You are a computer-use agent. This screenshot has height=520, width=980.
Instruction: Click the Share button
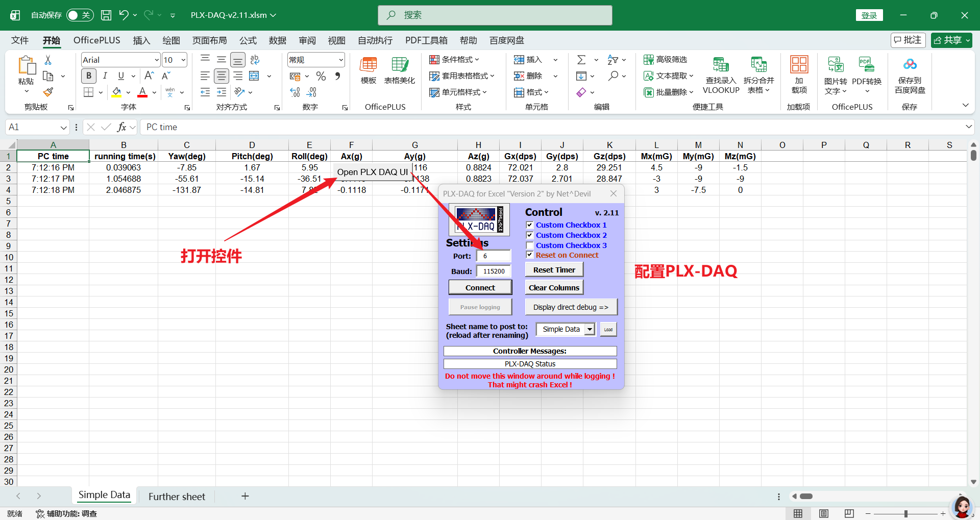[x=951, y=40]
